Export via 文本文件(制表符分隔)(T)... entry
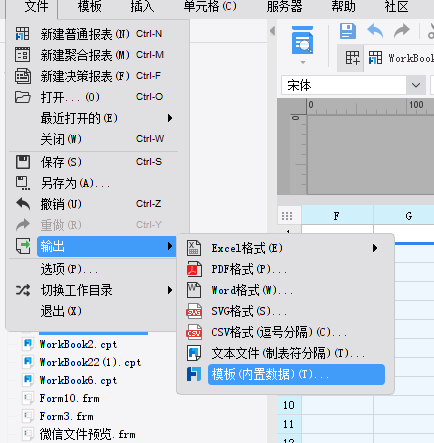 285,353
